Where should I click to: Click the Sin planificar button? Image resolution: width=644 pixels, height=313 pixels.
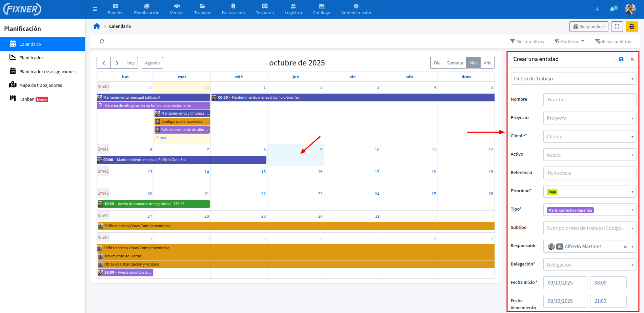(589, 26)
